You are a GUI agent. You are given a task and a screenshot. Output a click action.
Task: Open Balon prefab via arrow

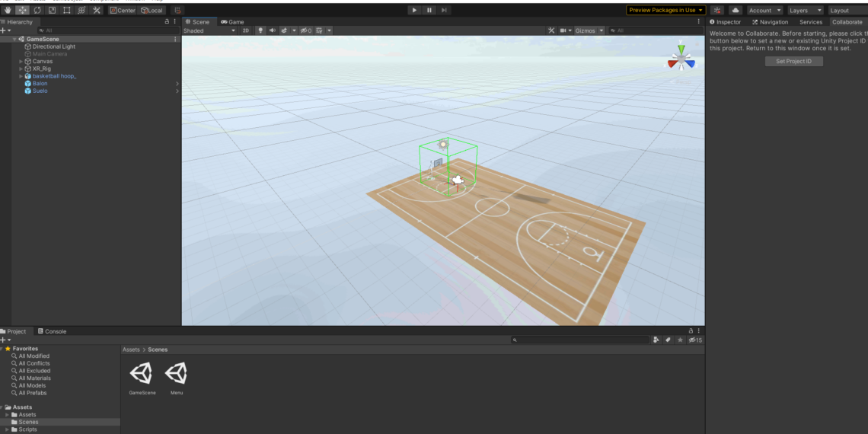(x=177, y=84)
